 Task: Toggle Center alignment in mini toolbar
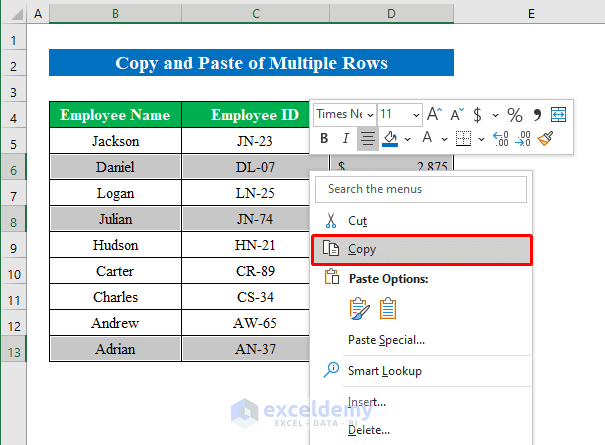click(367, 139)
